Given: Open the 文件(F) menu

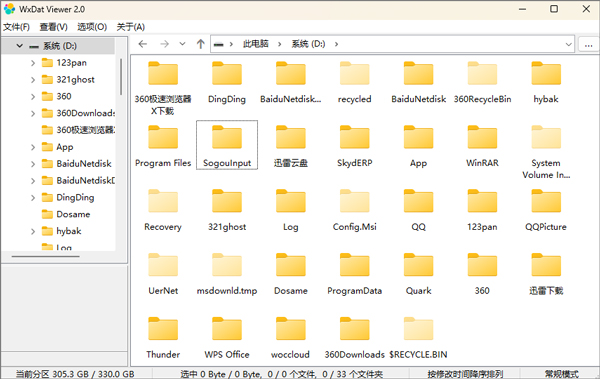Looking at the screenshot, I should (16, 27).
